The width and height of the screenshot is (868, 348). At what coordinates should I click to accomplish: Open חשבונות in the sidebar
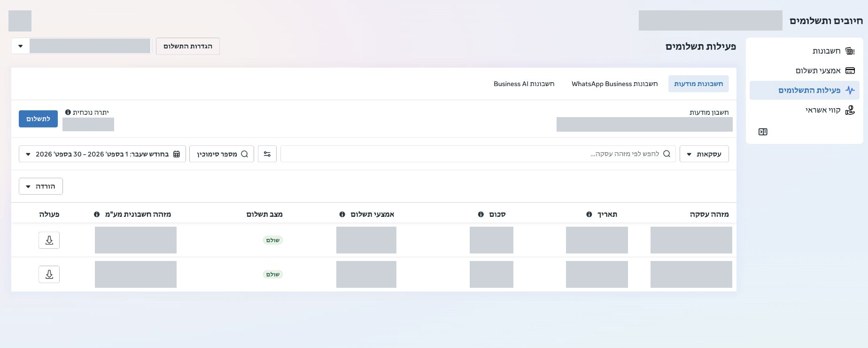click(x=804, y=51)
